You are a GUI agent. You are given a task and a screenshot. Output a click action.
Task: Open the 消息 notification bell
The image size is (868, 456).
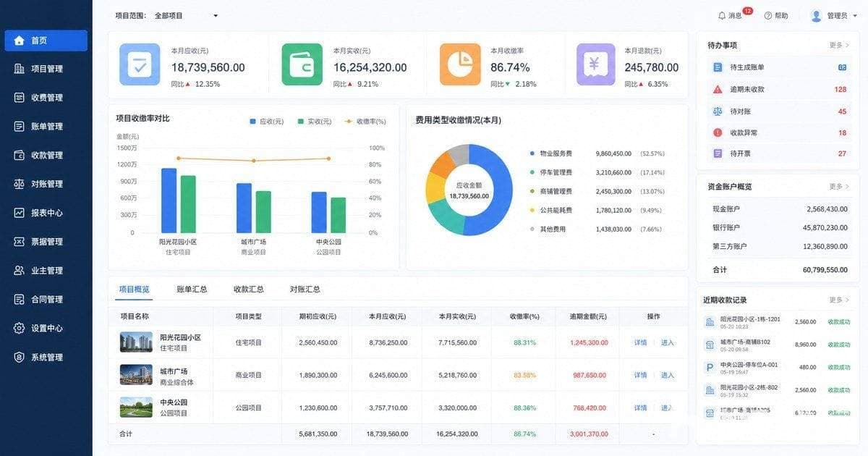coord(722,15)
